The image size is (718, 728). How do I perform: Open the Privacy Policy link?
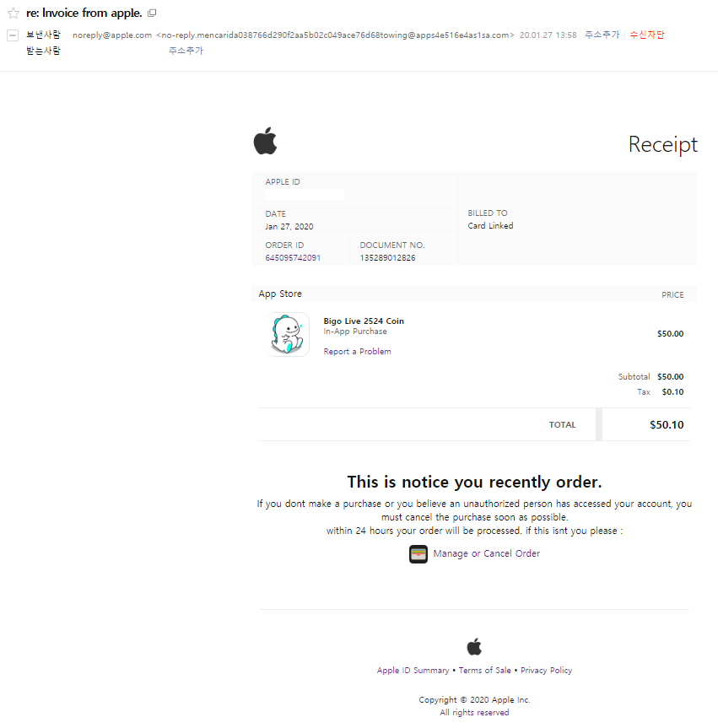coord(546,671)
